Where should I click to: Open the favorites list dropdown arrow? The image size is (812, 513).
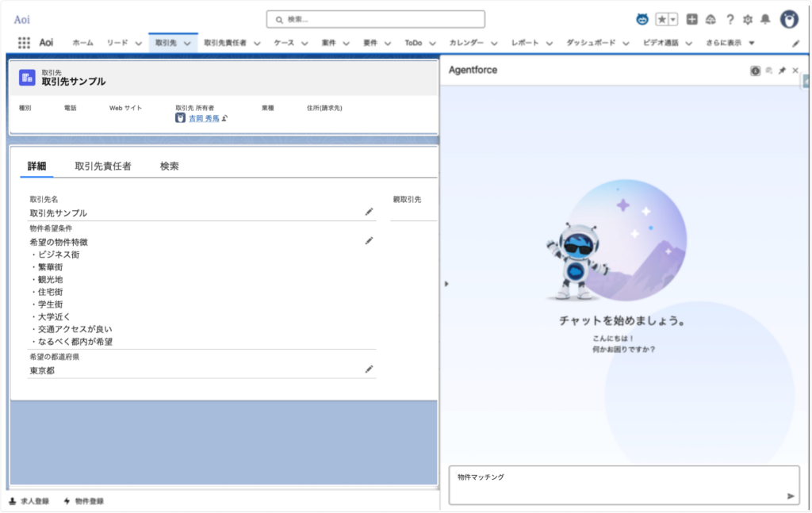tap(673, 19)
